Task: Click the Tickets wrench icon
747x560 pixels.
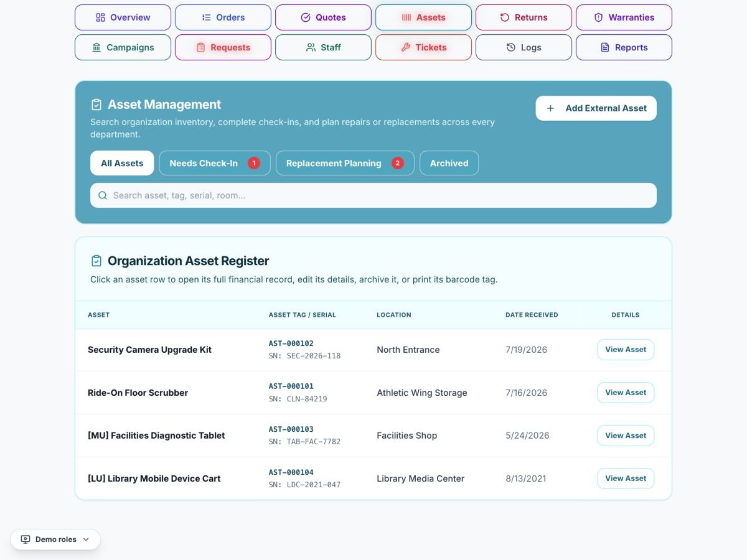Action: 405,47
